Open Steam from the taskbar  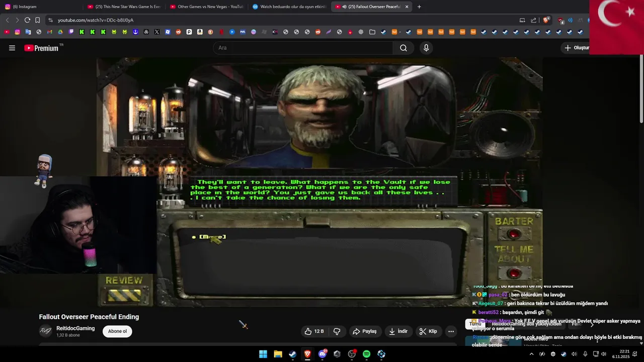pos(292,354)
